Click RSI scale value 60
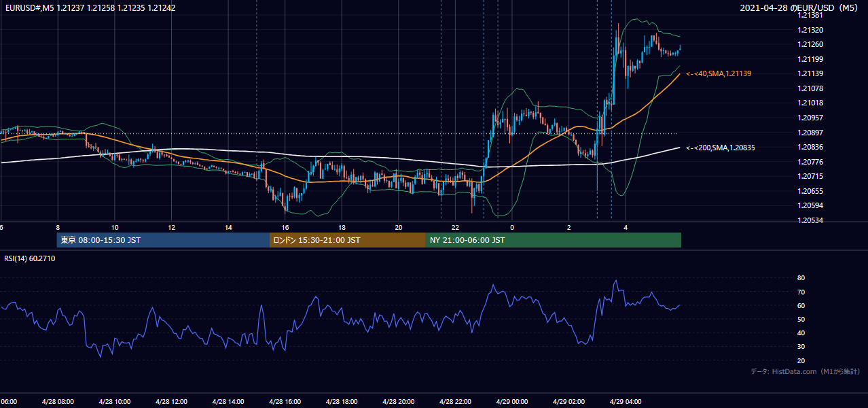This screenshot has width=868, height=408. pyautogui.click(x=801, y=305)
